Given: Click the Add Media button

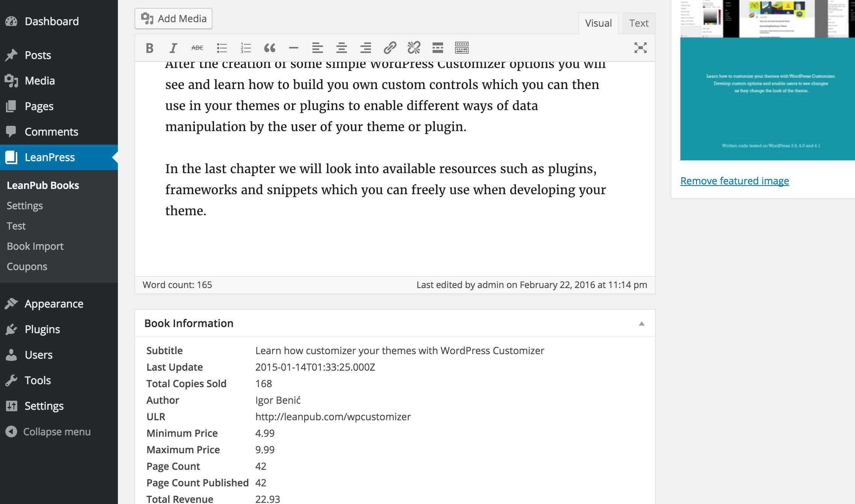Looking at the screenshot, I should pyautogui.click(x=173, y=19).
